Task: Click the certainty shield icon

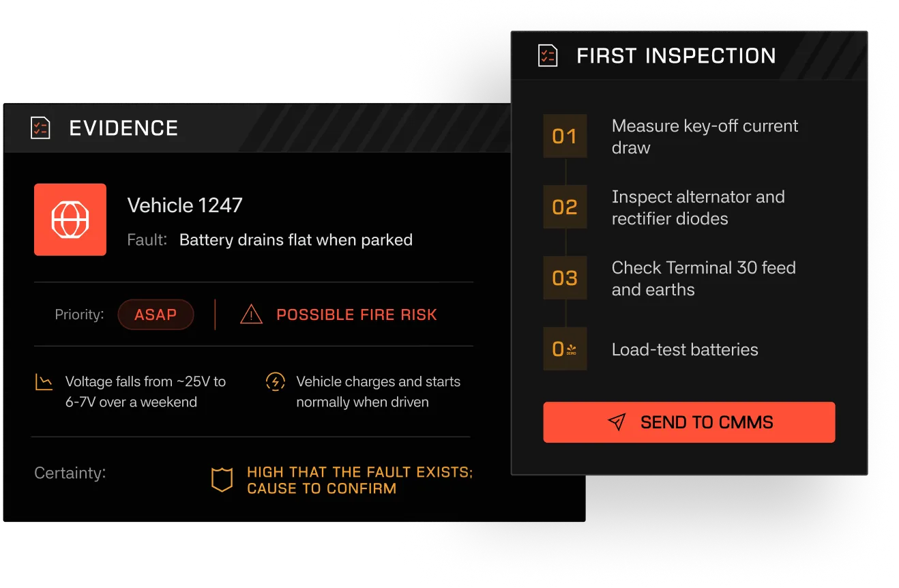Action: click(x=222, y=480)
